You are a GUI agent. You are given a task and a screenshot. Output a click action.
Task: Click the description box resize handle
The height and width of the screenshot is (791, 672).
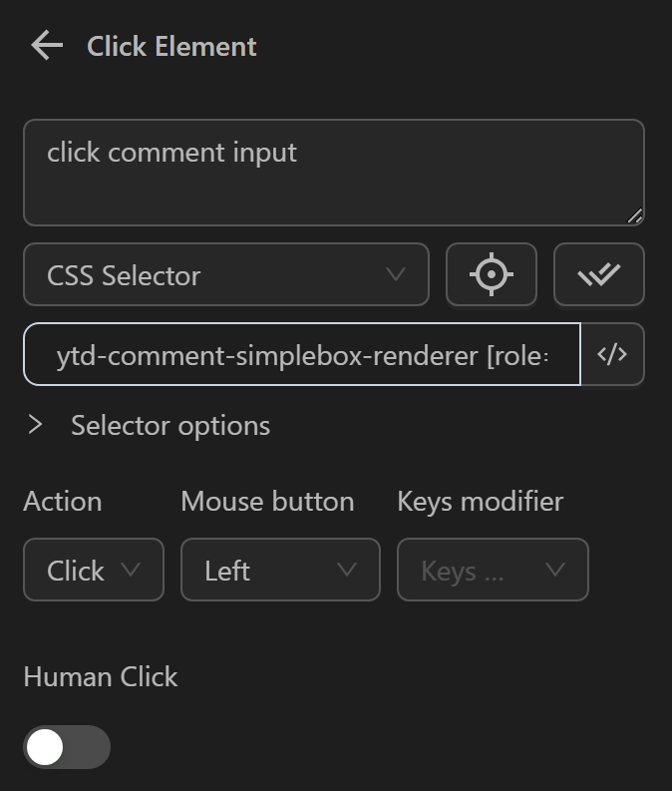coord(635,215)
